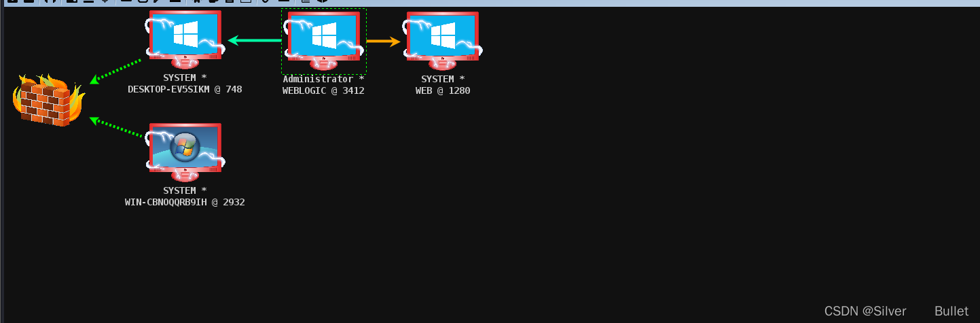Click the 'WIN-CBNOQQRB9IH @ 2932' label text
980x323 pixels.
click(x=185, y=202)
